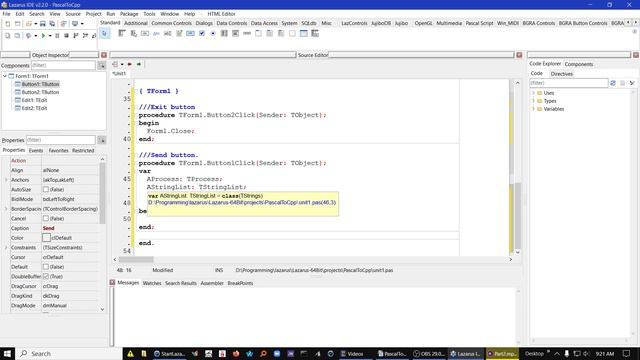Toggle the AutoSize property checkbox
This screenshot has height=360, width=640.
click(46, 189)
